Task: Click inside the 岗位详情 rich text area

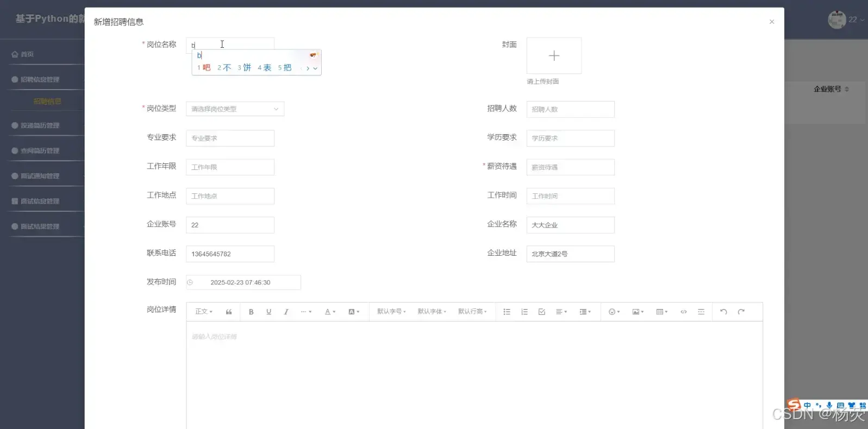Action: 474,375
